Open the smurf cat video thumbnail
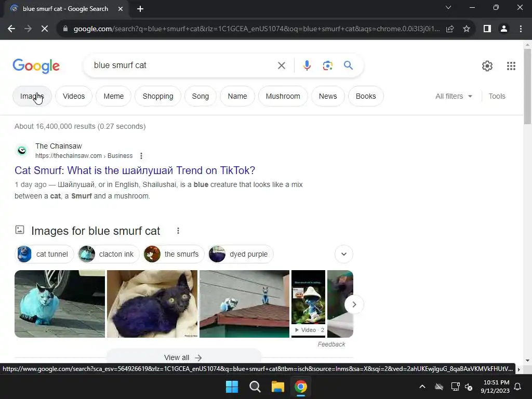 click(x=308, y=303)
